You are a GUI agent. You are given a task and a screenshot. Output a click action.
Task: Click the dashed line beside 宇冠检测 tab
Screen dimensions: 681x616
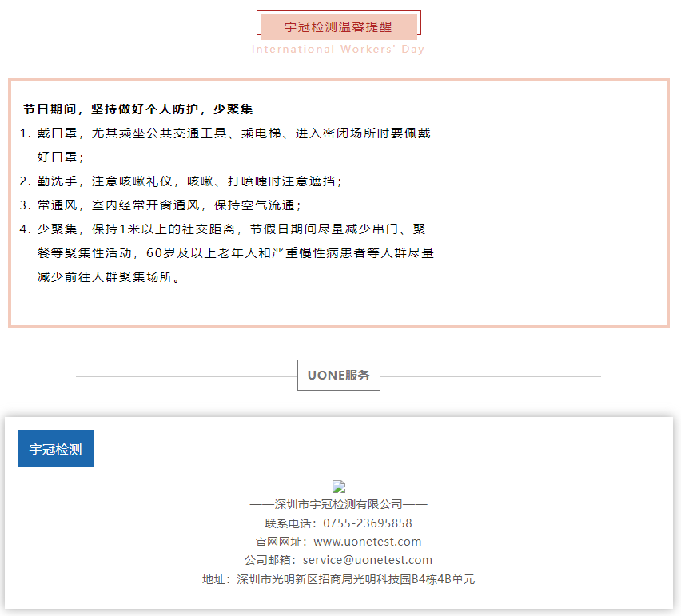point(376,455)
